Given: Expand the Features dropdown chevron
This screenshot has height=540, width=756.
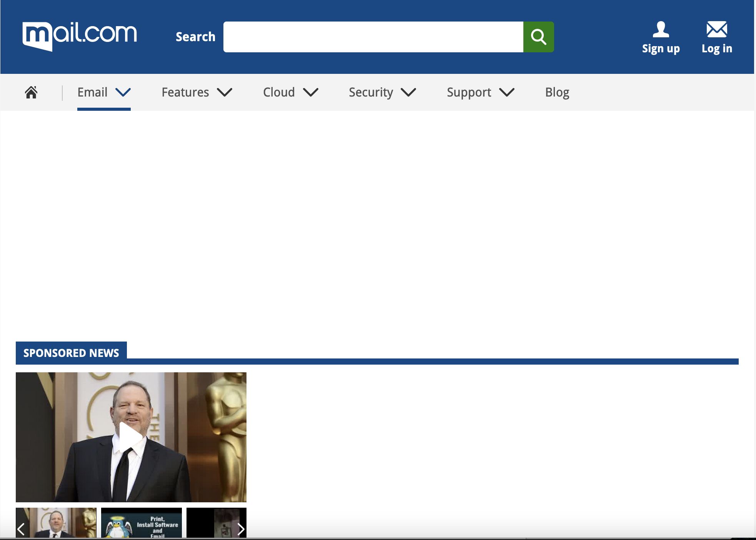Looking at the screenshot, I should click(225, 92).
